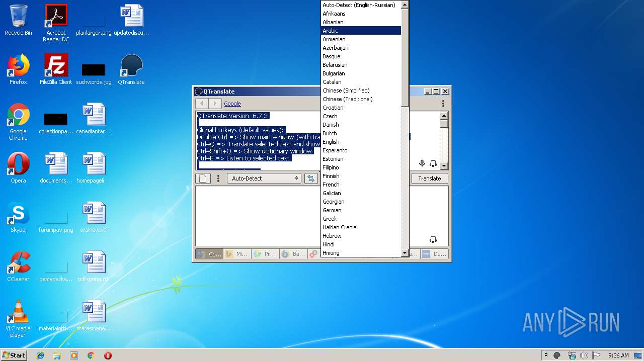Click the Translate button
This screenshot has width=644, height=362.
coord(430,178)
